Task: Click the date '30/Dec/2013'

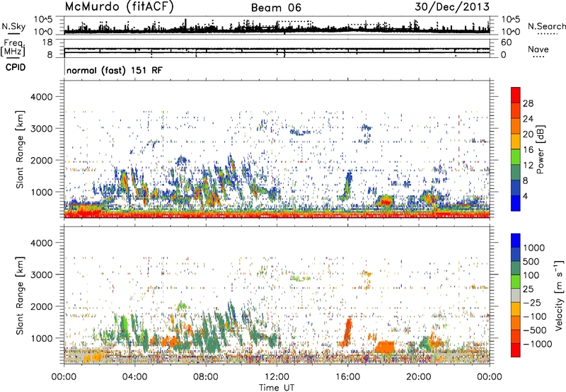Action: (x=452, y=7)
